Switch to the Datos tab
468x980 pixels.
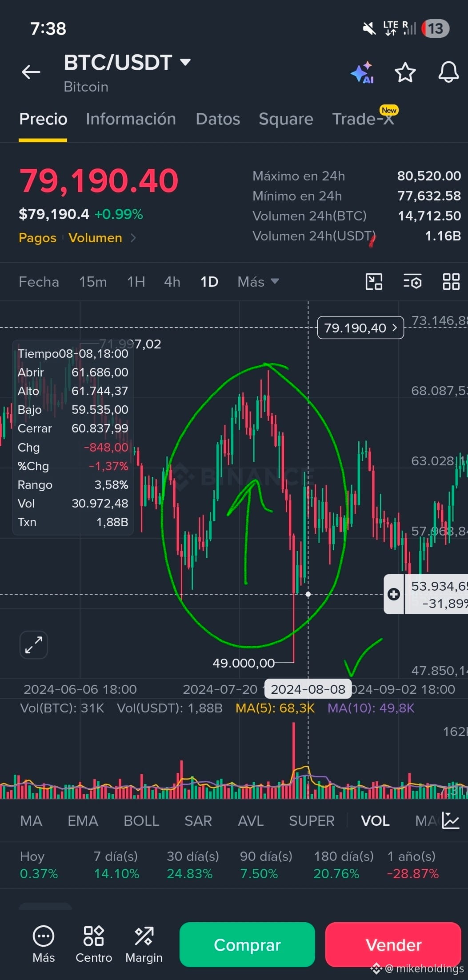coord(218,119)
